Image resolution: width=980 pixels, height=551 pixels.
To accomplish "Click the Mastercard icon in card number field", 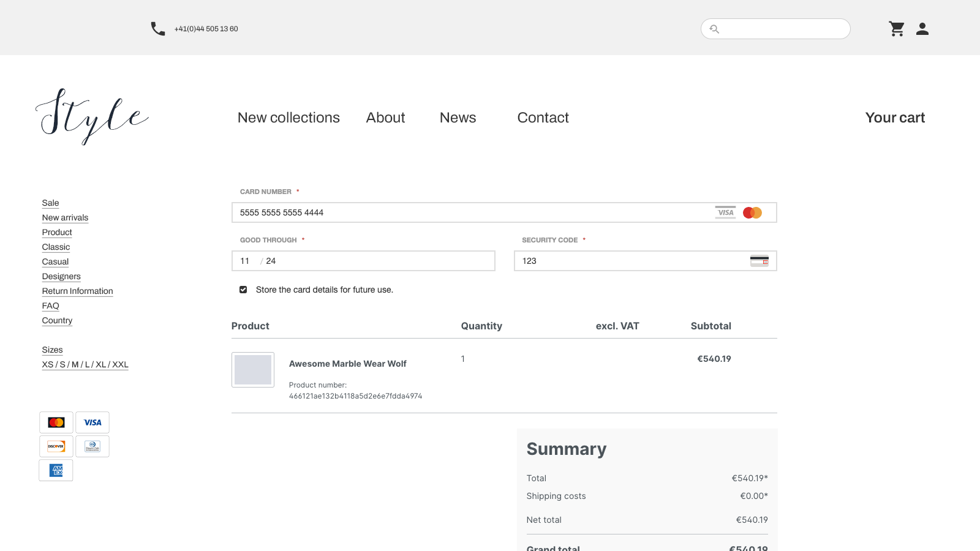I will click(752, 212).
